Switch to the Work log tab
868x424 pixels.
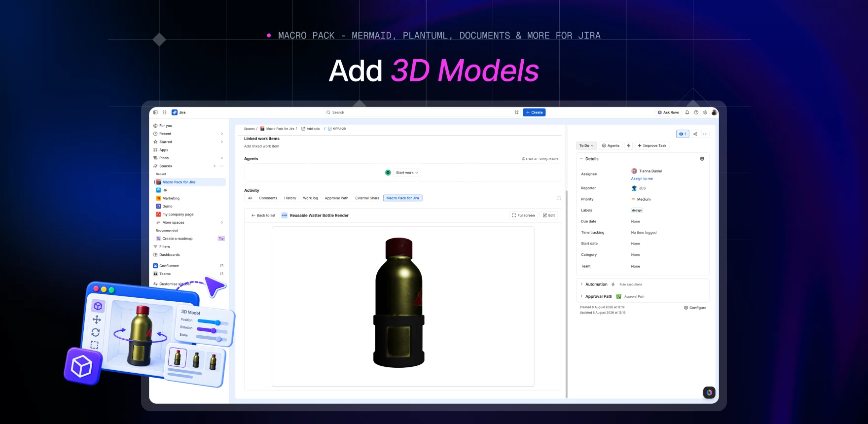point(310,198)
